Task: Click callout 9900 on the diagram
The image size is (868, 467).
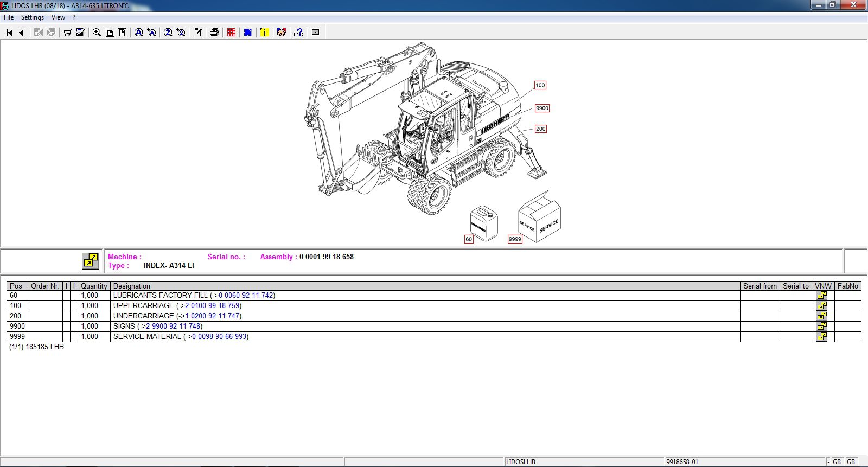Action: click(x=542, y=108)
